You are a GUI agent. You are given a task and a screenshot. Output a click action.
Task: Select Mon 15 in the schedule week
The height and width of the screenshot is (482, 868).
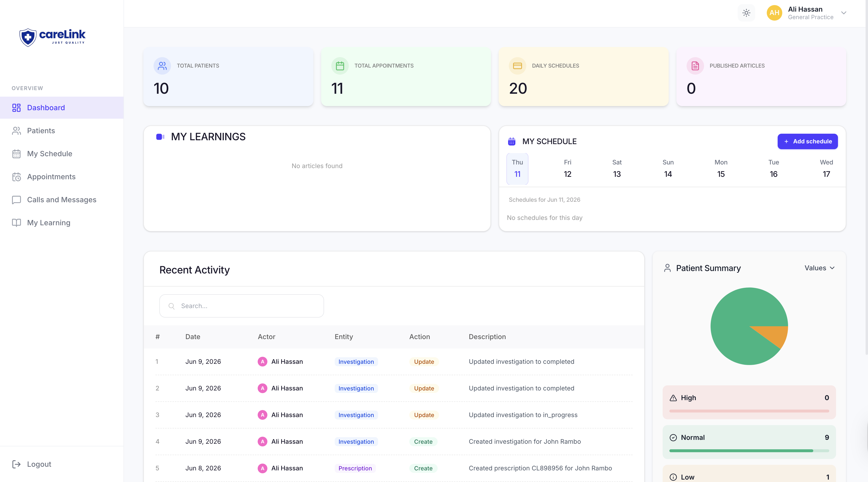tap(721, 169)
